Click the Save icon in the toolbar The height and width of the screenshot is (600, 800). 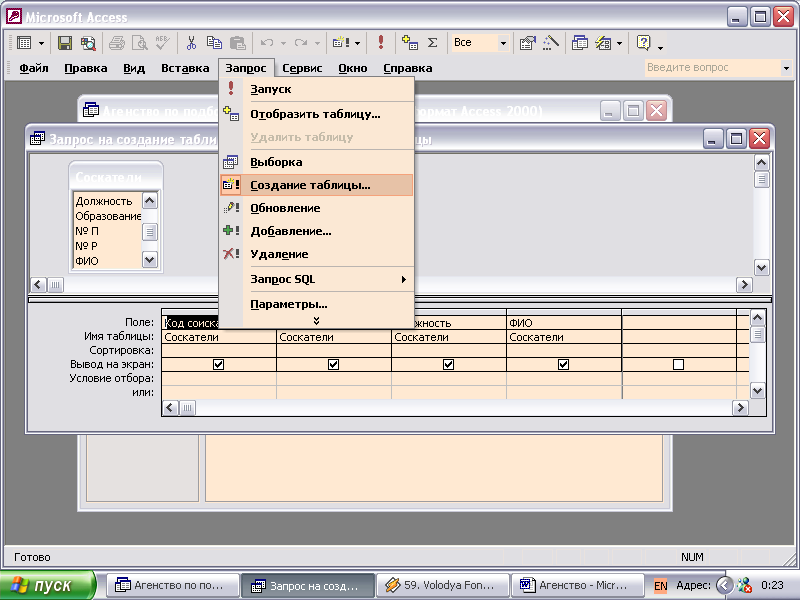tap(65, 43)
